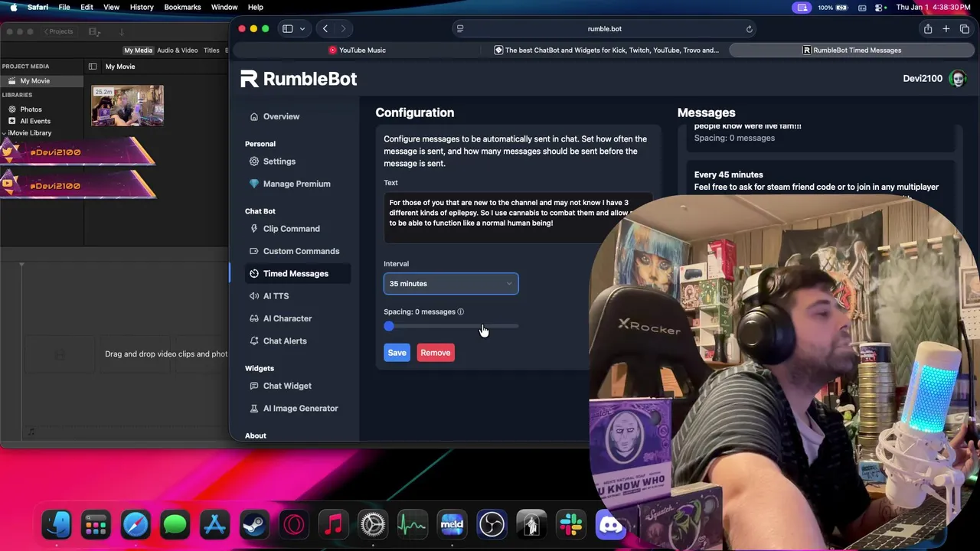This screenshot has height=551, width=980.
Task: Select the 25.2m clip thumbnail in iMovie
Action: pos(127,106)
